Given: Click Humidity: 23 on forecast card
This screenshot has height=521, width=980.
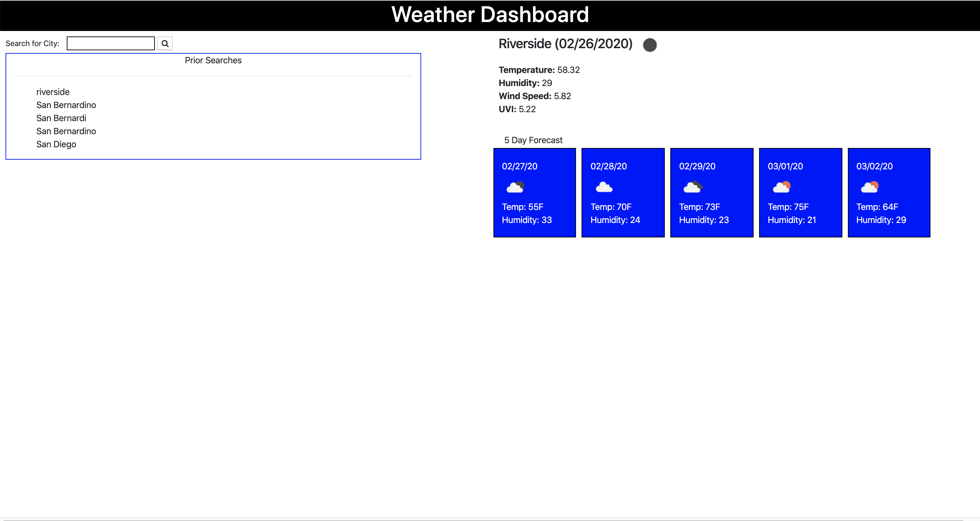Looking at the screenshot, I should [x=704, y=220].
